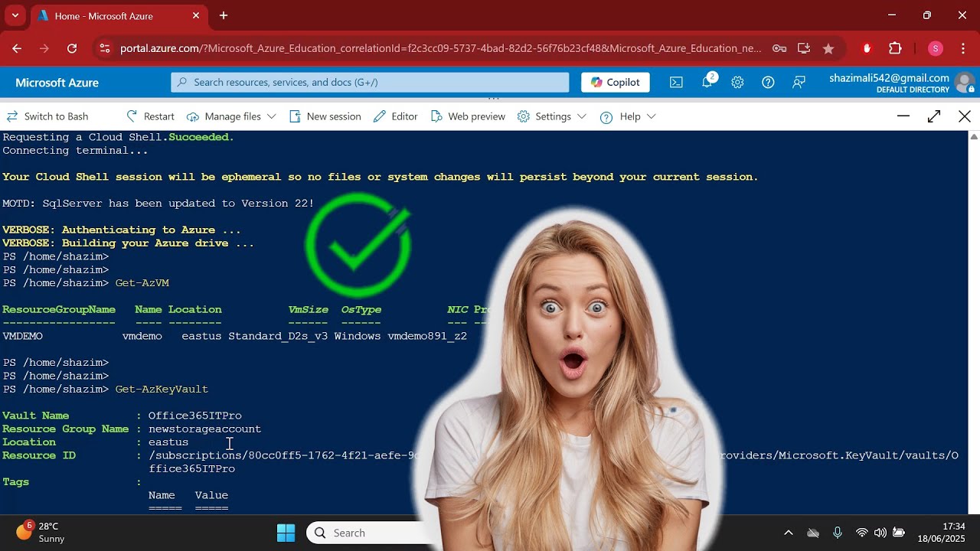
Task: Reload the Azure portal page
Action: click(72, 48)
